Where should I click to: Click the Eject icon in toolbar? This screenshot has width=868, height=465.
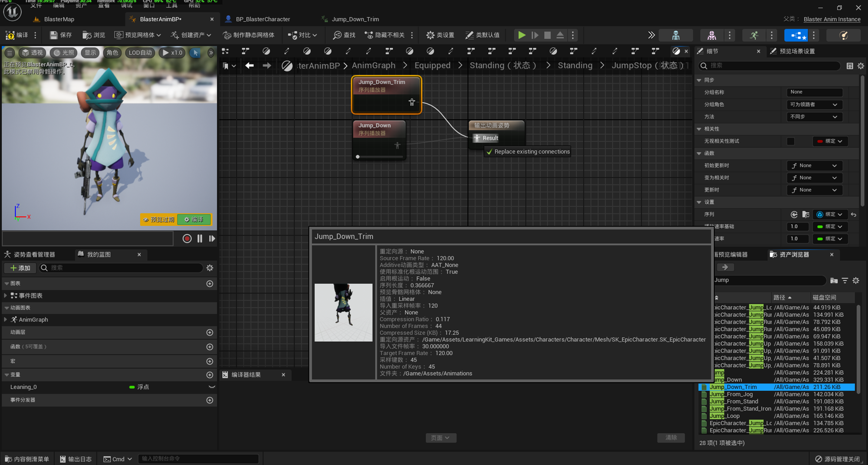[560, 35]
